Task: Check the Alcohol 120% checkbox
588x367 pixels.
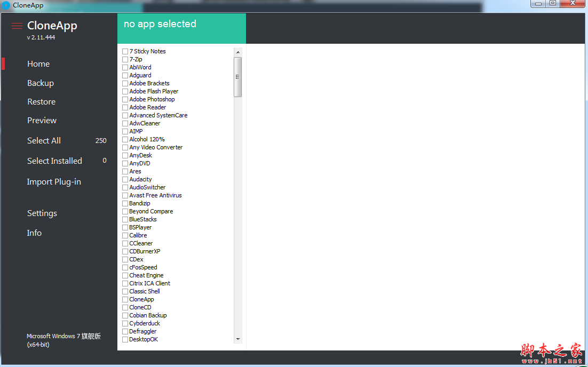Action: coord(125,139)
